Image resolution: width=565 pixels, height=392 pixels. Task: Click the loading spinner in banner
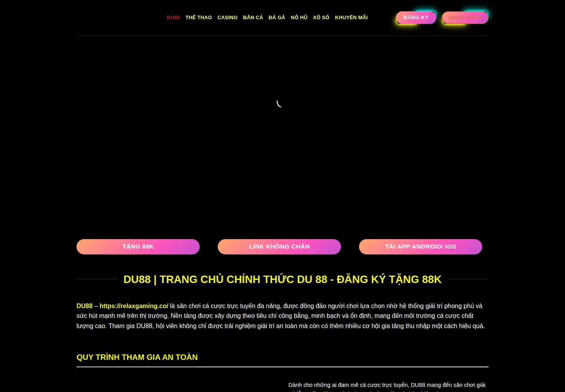click(279, 103)
